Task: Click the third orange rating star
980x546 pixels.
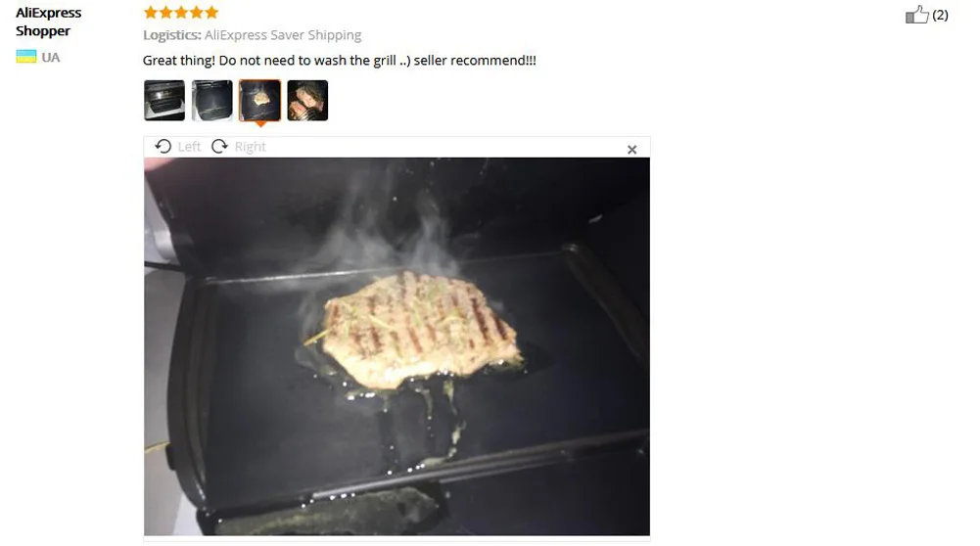Action: tap(181, 12)
